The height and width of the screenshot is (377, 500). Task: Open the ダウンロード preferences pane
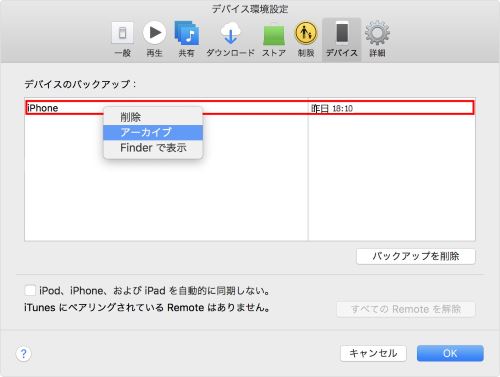tap(230, 39)
